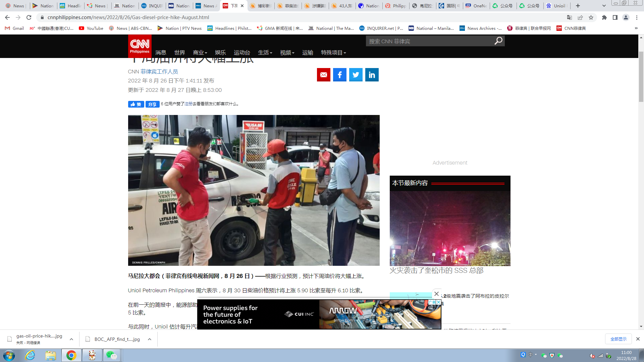Close the Power supplies ad banner
Image resolution: width=644 pixels, height=362 pixels.
point(436,294)
